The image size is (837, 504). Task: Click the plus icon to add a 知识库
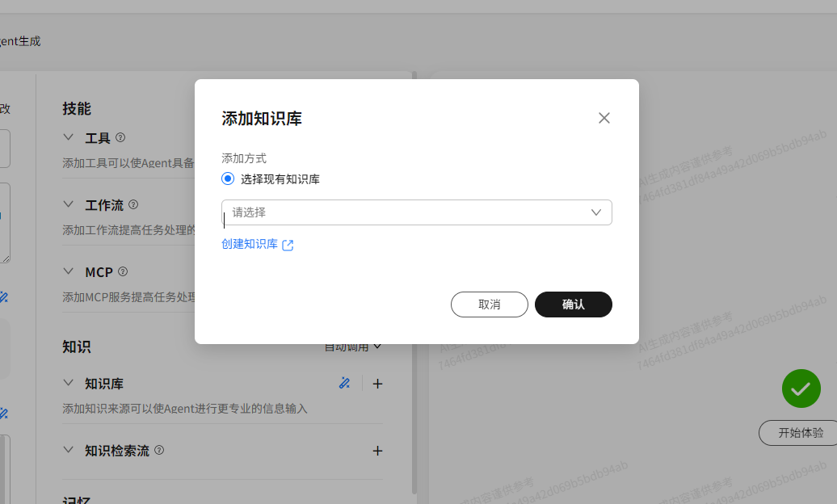click(377, 383)
